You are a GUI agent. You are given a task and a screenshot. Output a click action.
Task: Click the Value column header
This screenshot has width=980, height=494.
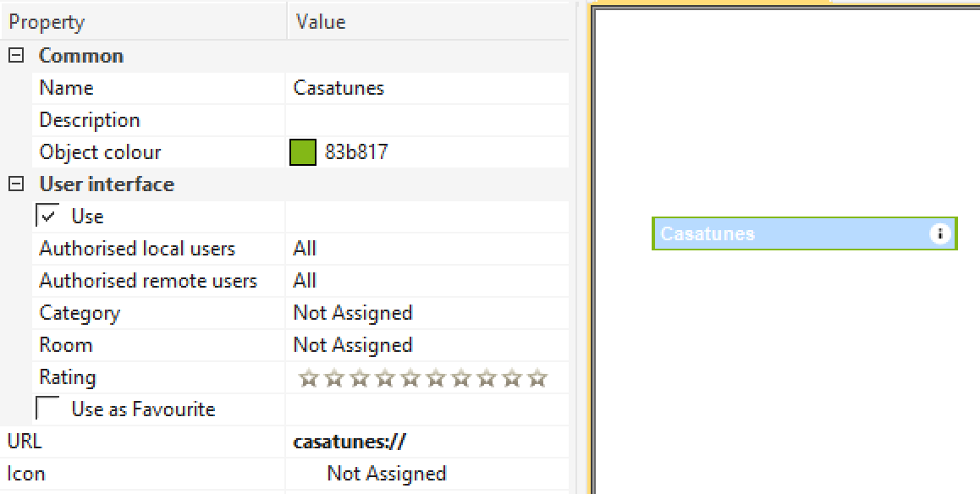[x=318, y=22]
